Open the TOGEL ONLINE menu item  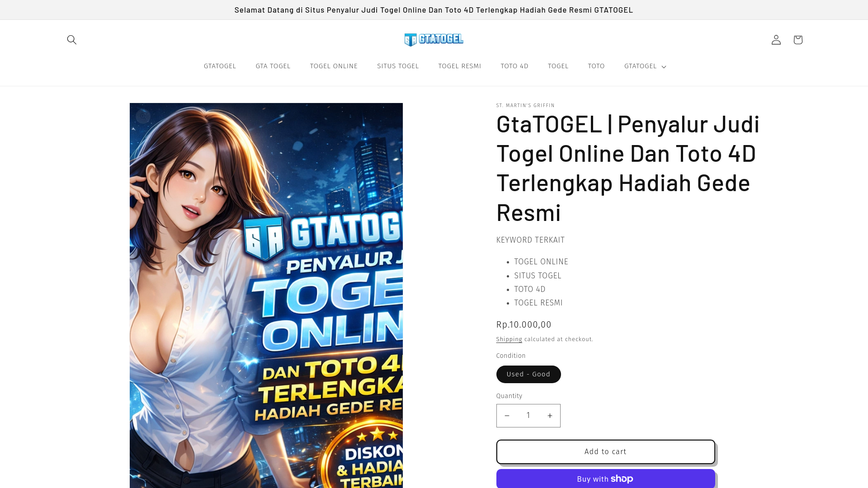pos(334,66)
